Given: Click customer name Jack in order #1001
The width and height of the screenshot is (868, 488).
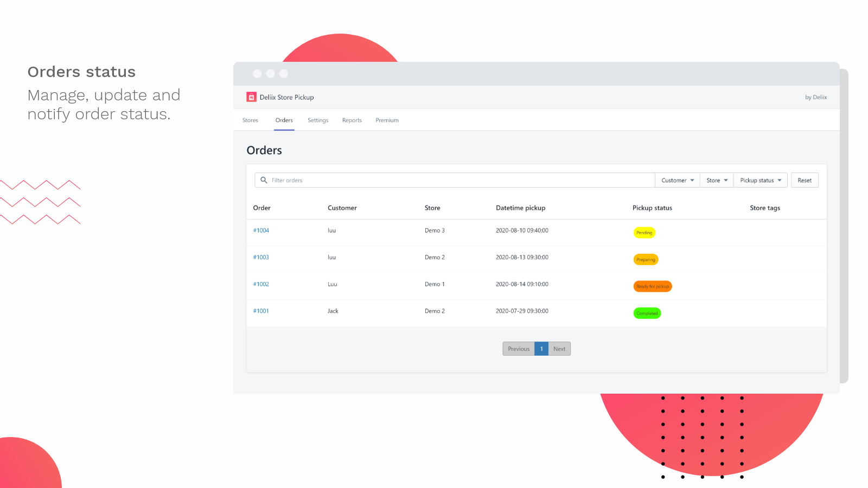Looking at the screenshot, I should [x=333, y=311].
